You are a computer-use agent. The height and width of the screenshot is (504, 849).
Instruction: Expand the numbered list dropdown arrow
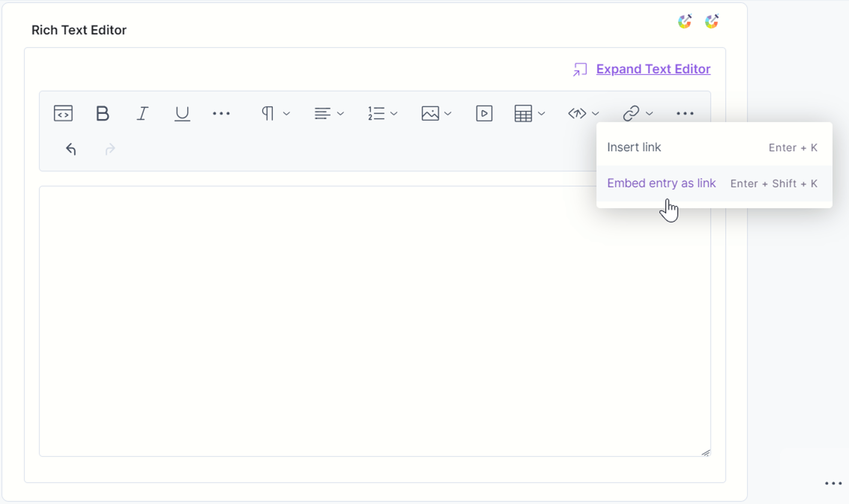pos(394,113)
